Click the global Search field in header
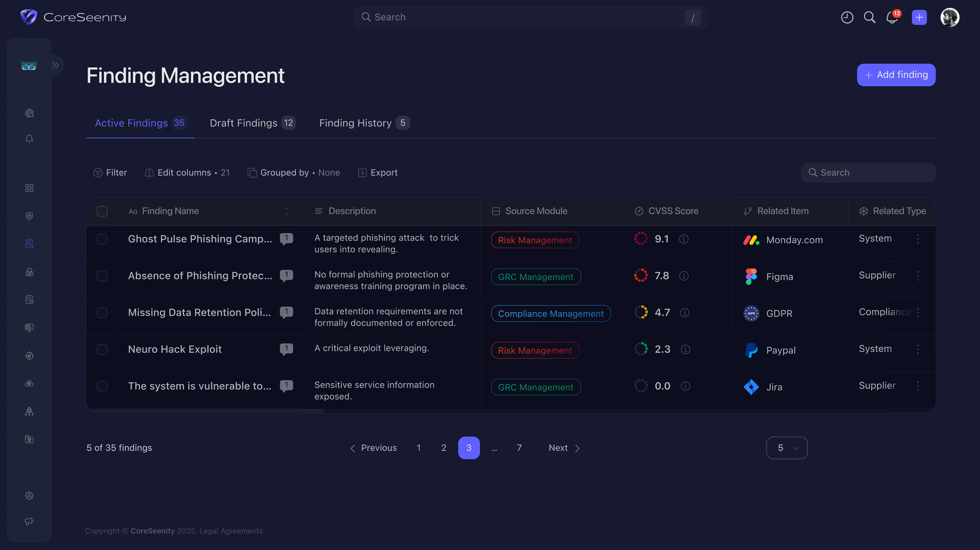Image resolution: width=980 pixels, height=550 pixels. point(530,17)
